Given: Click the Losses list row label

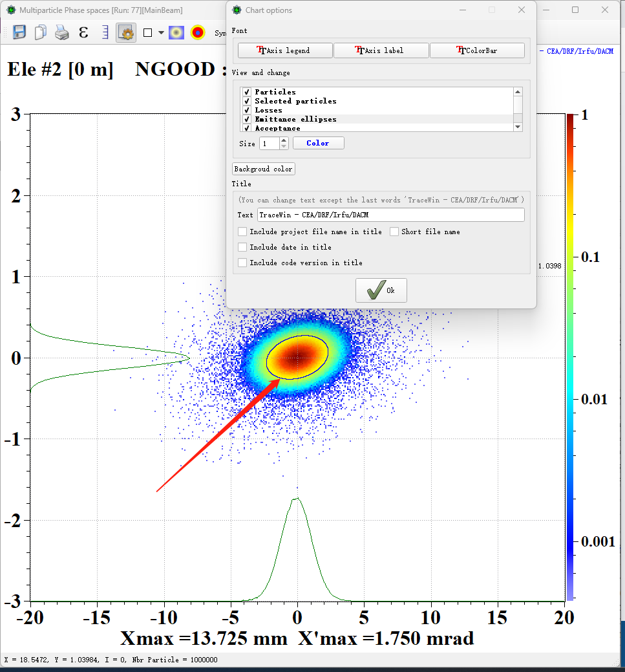Looking at the screenshot, I should point(269,110).
